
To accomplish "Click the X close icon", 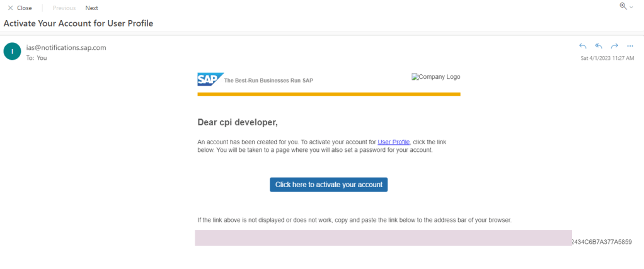I will pyautogui.click(x=10, y=8).
